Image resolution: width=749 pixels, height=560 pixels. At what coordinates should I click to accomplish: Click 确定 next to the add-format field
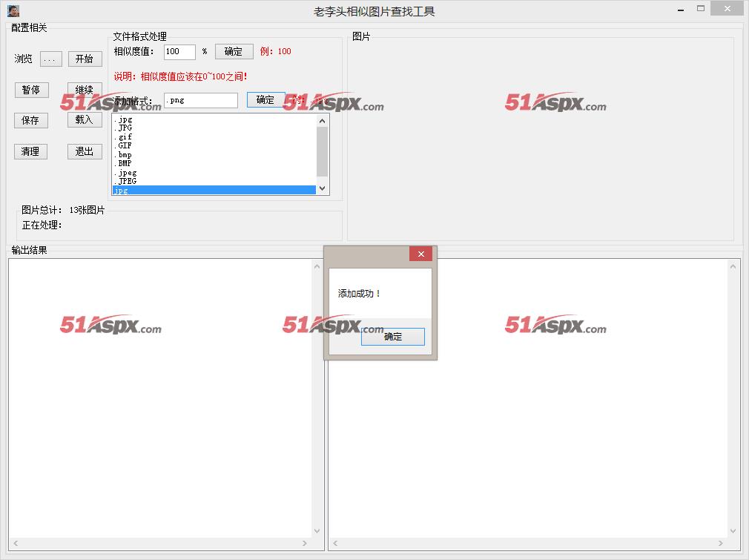pyautogui.click(x=265, y=100)
